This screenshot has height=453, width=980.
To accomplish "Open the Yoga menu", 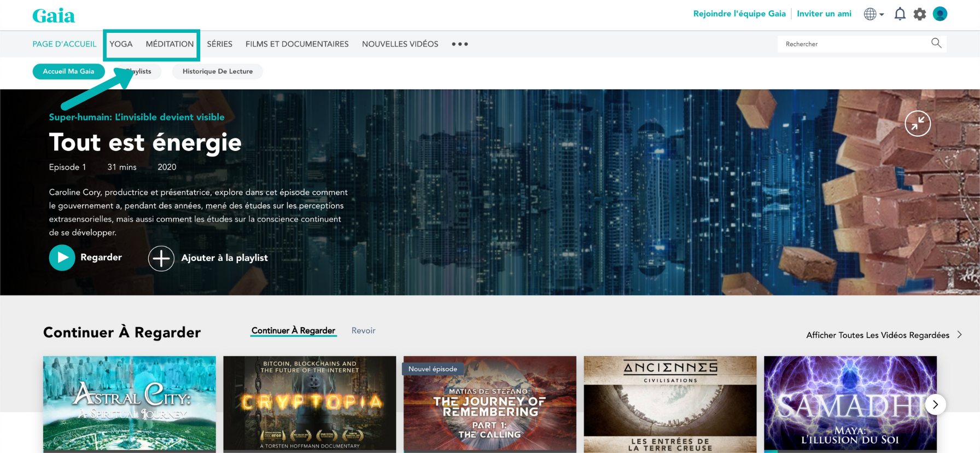I will coord(121,44).
